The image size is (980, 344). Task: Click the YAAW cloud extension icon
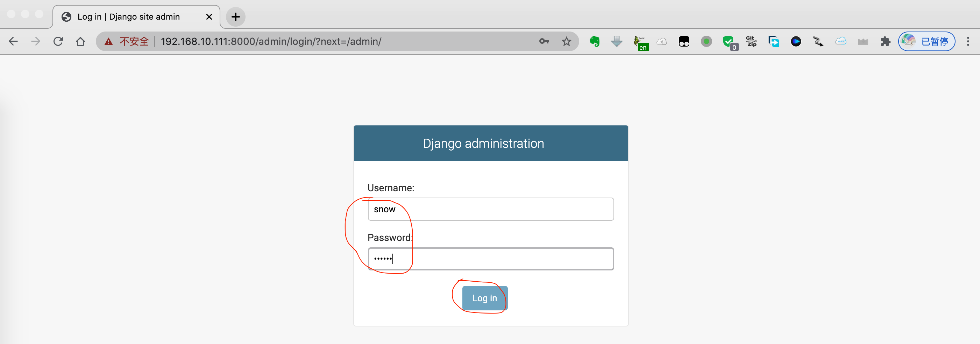click(840, 41)
